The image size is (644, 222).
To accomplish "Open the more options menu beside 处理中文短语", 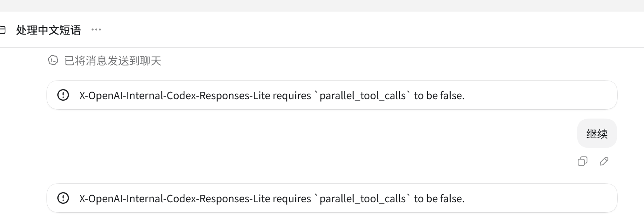I will 96,29.
